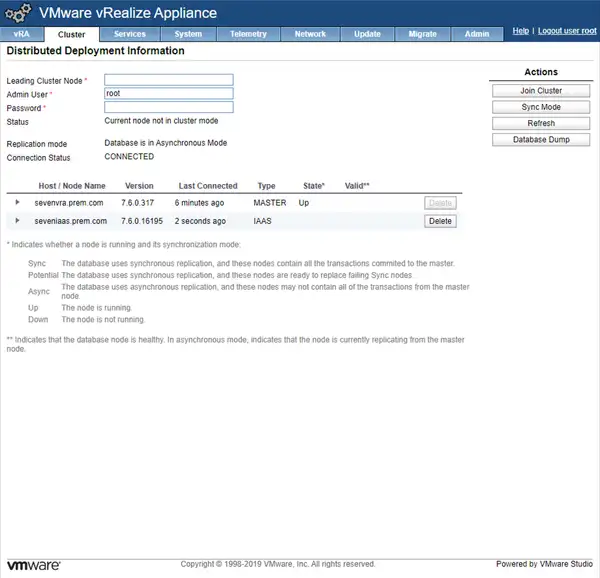Screen dimensions: 600x578
Task: Click the Admin User field containing root
Action: coord(169,93)
